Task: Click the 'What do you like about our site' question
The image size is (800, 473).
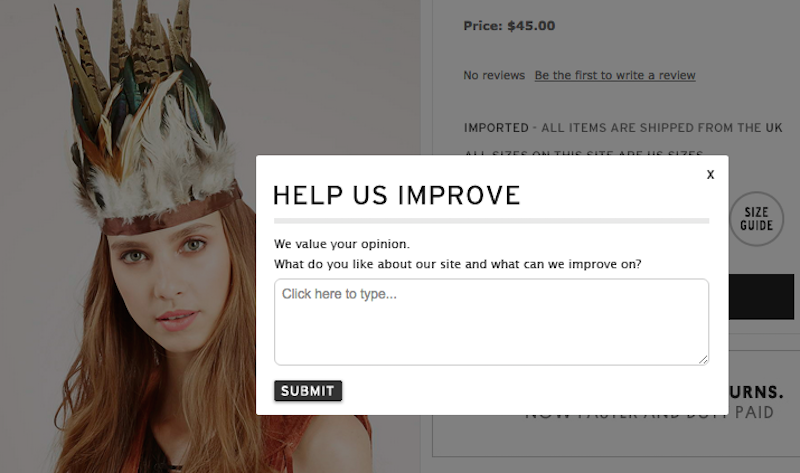Action: pyautogui.click(x=458, y=265)
